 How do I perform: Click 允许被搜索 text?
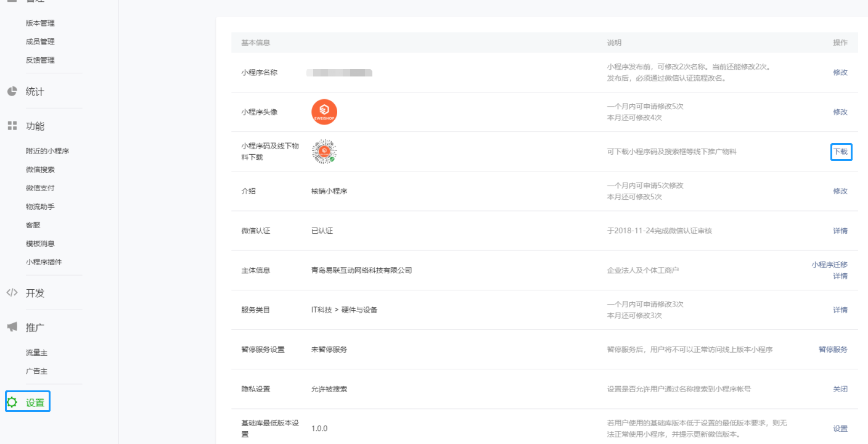tap(329, 389)
